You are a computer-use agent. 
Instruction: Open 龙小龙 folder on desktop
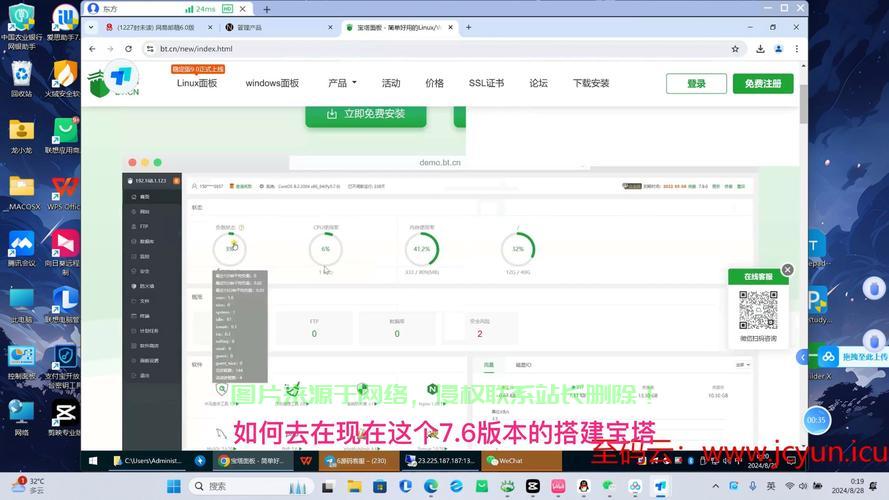pos(22,136)
